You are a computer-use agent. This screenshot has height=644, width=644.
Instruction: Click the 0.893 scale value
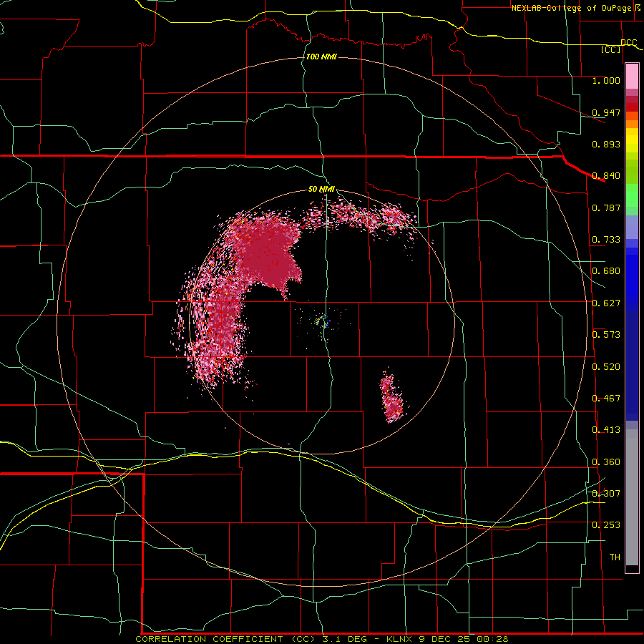(606, 144)
